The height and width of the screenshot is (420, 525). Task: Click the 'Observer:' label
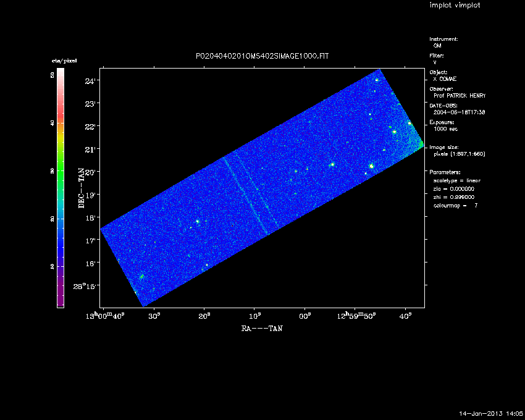coord(441,89)
